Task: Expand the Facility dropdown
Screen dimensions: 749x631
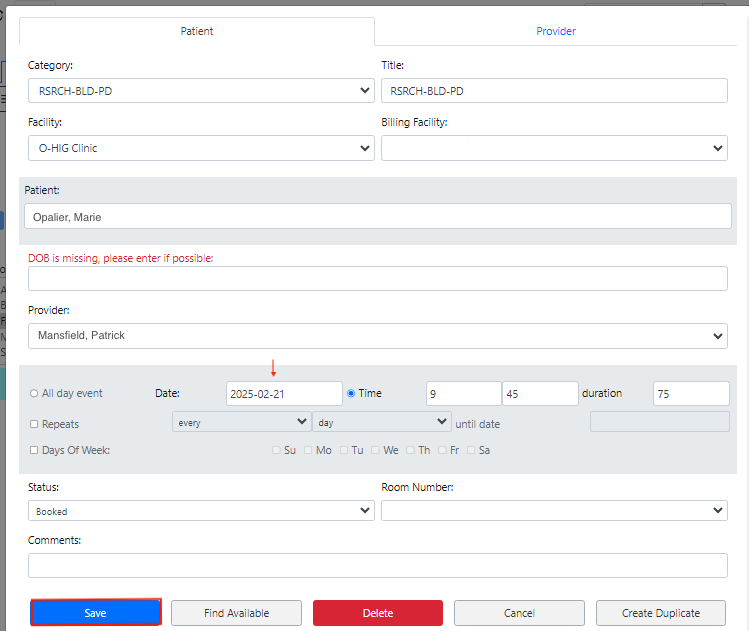Action: click(201, 148)
